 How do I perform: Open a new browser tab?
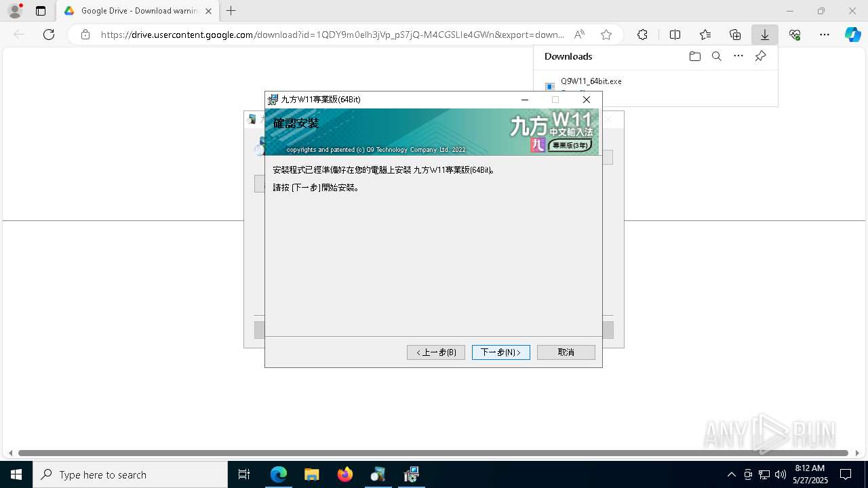click(231, 11)
